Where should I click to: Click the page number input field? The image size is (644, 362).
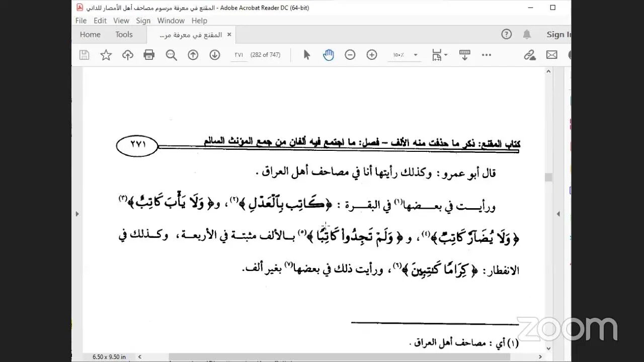pyautogui.click(x=238, y=55)
